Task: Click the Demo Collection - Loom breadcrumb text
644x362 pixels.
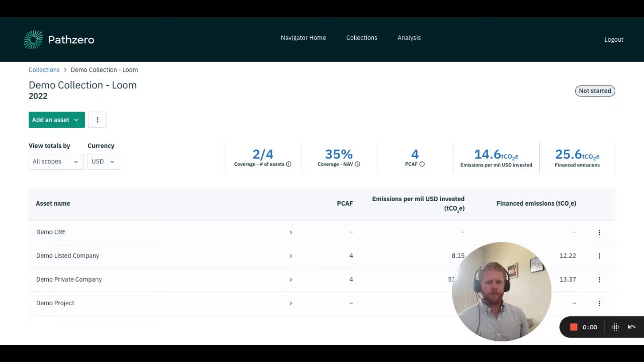Action: 104,70
